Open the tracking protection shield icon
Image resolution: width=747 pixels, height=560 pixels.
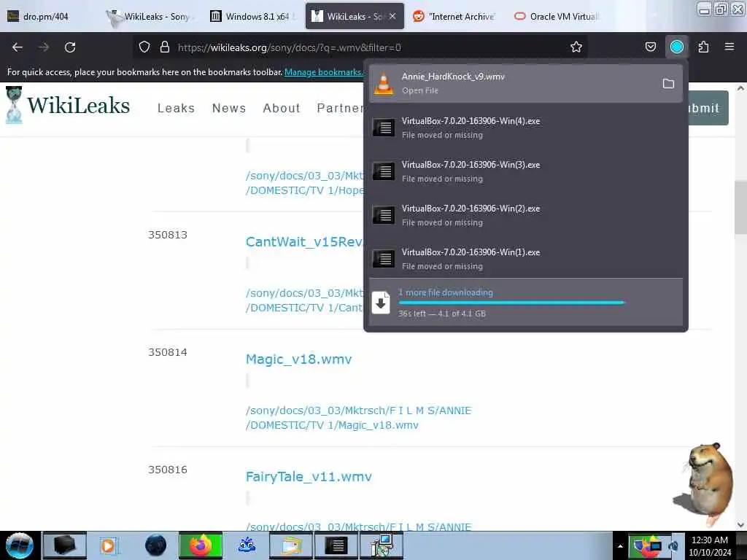[144, 47]
